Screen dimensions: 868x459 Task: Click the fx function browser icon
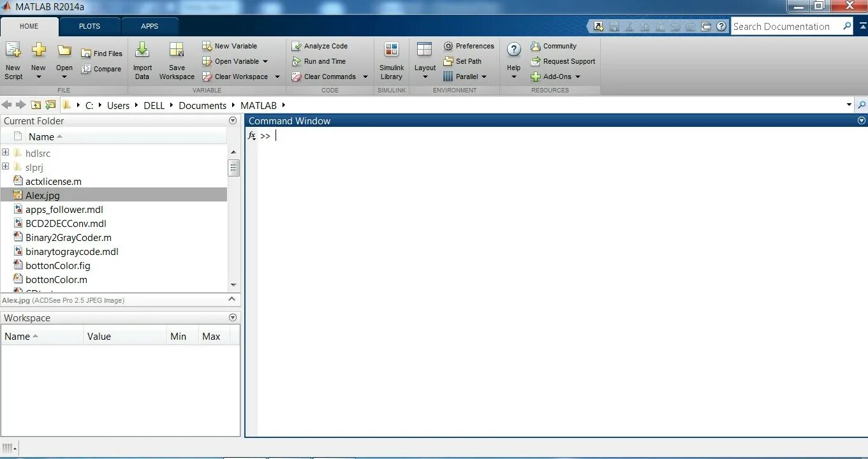(252, 136)
